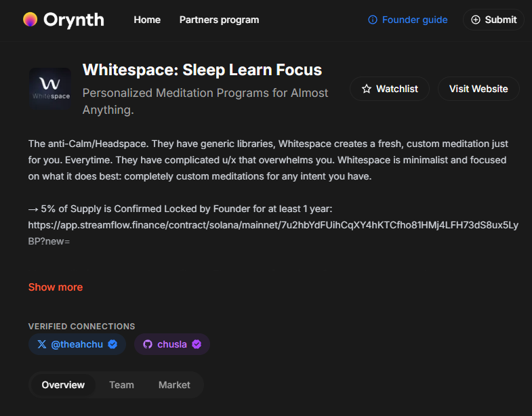The width and height of the screenshot is (532, 416).
Task: Click the VERIFIED CONNECTIONS heading
Action: pyautogui.click(x=81, y=327)
